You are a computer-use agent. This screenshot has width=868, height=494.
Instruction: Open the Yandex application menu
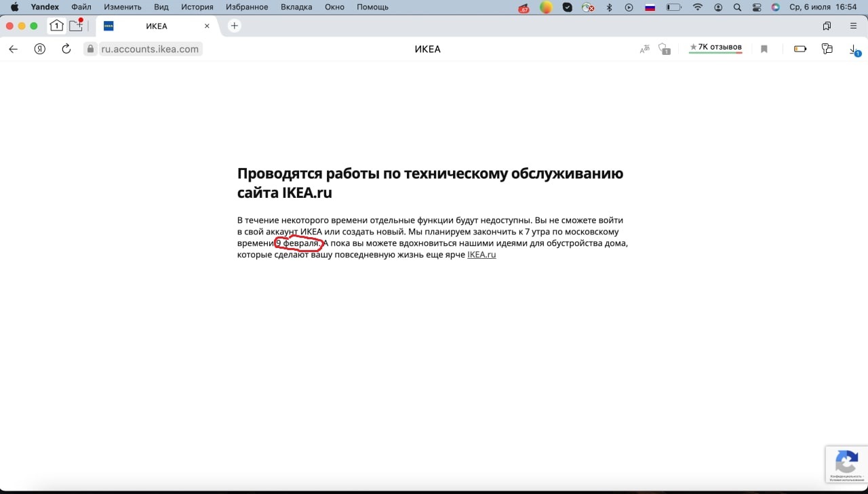click(45, 7)
